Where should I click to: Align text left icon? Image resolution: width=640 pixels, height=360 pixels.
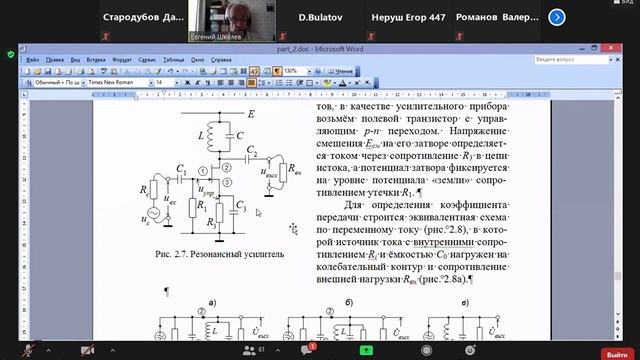pyautogui.click(x=220, y=82)
